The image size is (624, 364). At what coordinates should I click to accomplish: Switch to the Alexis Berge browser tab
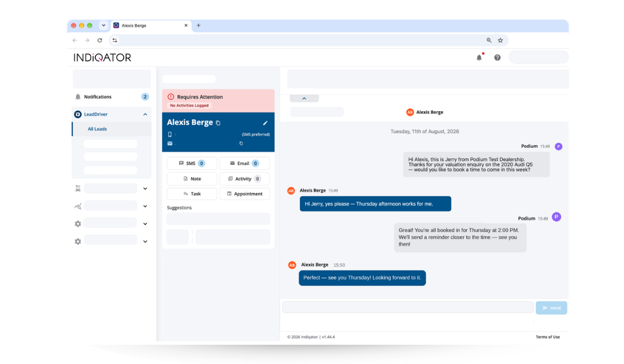pyautogui.click(x=151, y=25)
